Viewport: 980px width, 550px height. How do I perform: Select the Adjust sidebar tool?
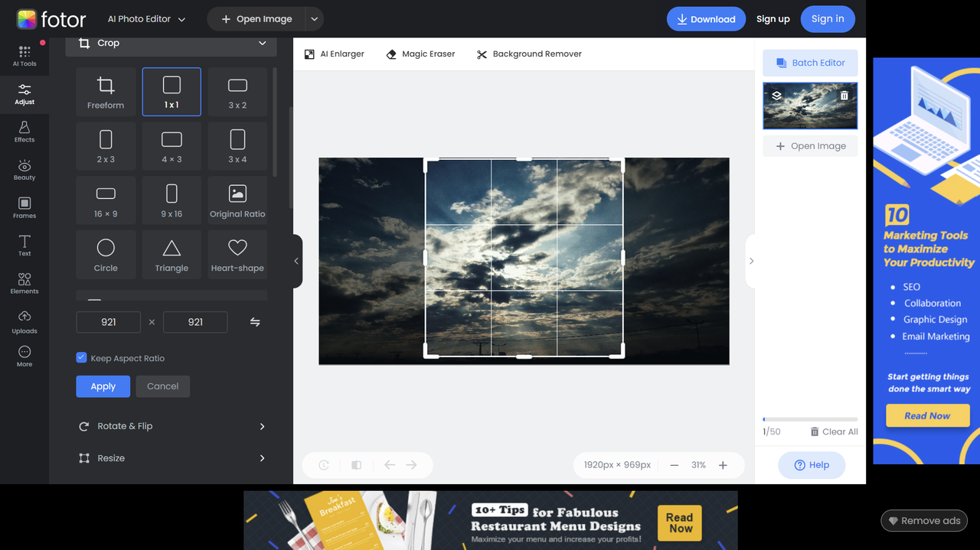pos(24,93)
